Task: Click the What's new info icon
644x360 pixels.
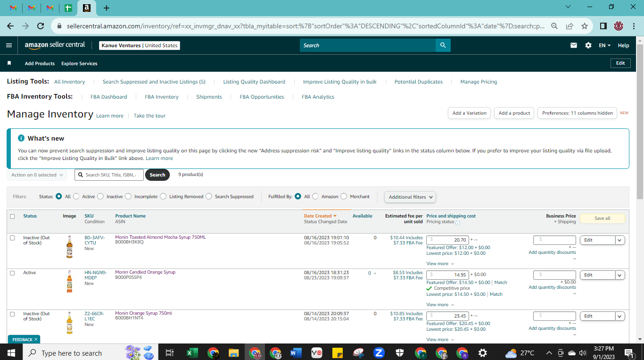Action: (21, 138)
